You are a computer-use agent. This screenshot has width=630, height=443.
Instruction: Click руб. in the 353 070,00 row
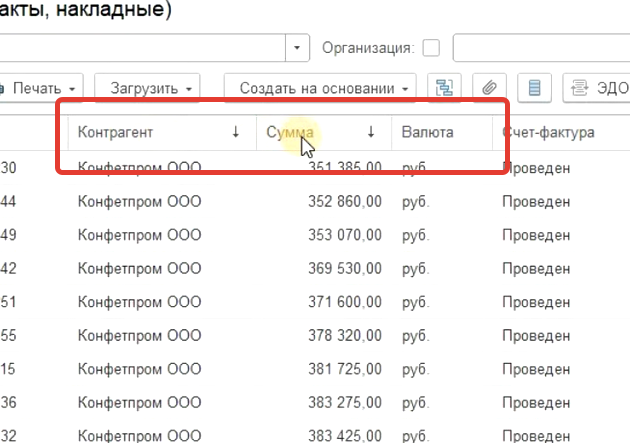pos(416,235)
